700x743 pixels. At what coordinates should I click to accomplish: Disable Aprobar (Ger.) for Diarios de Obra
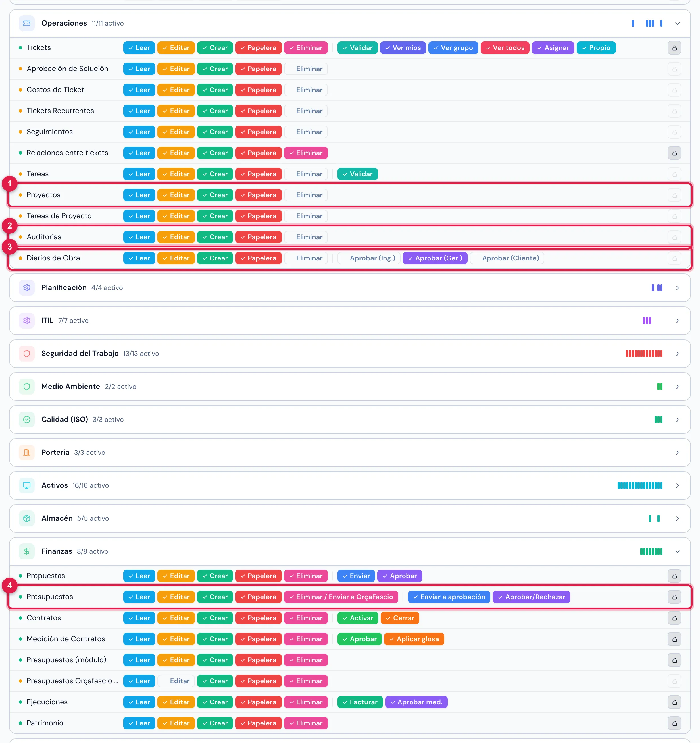coord(435,258)
